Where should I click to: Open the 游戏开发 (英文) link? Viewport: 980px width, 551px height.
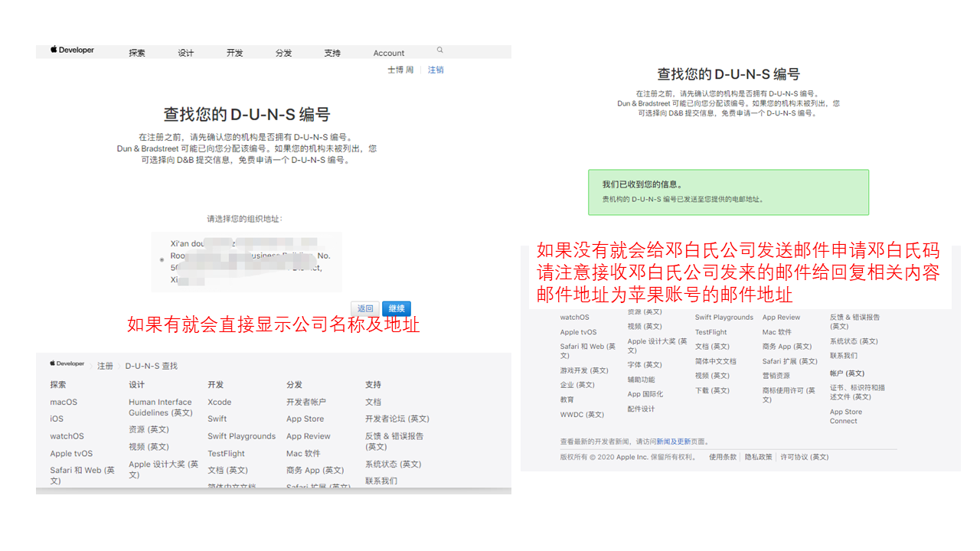click(584, 370)
